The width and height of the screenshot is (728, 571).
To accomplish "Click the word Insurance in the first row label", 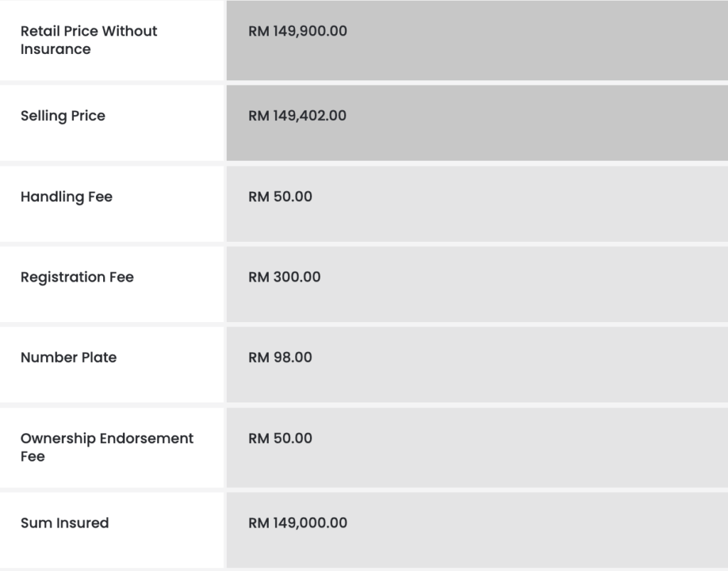I will click(55, 50).
